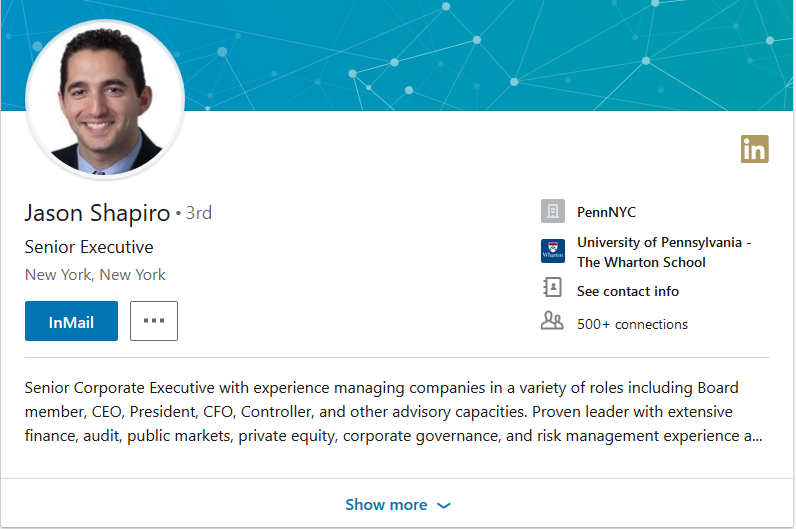Open the three-dots more actions button
This screenshot has height=529, width=796.
point(154,321)
